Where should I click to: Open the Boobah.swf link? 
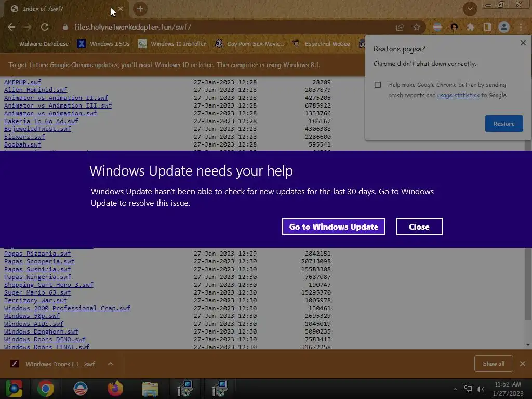[x=22, y=144]
